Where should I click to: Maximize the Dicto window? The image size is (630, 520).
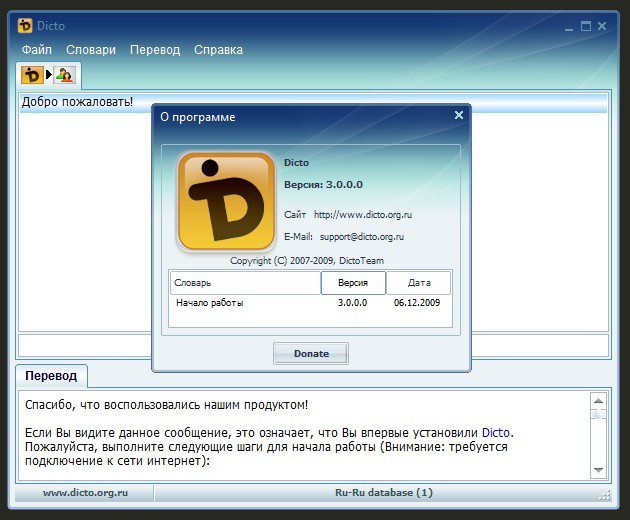586,26
